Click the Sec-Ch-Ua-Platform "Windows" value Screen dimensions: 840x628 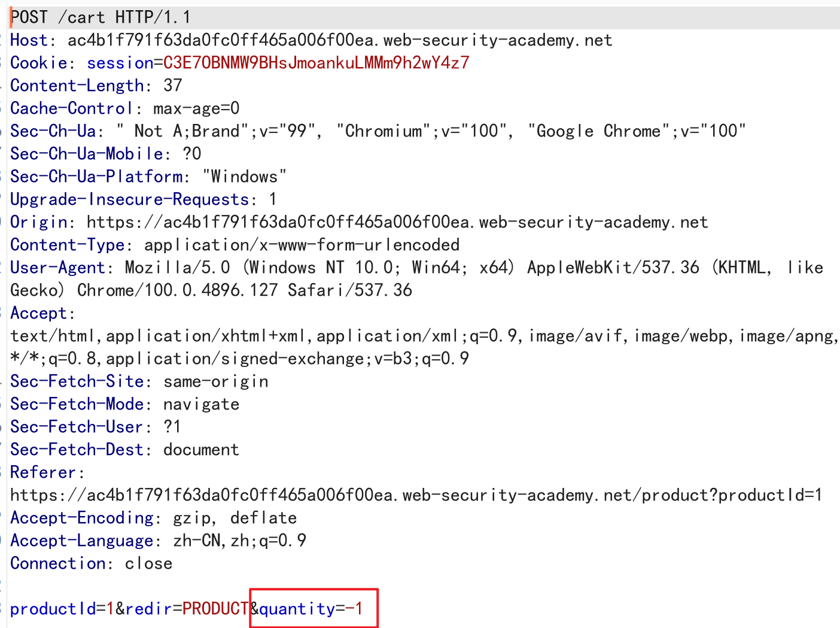[244, 177]
